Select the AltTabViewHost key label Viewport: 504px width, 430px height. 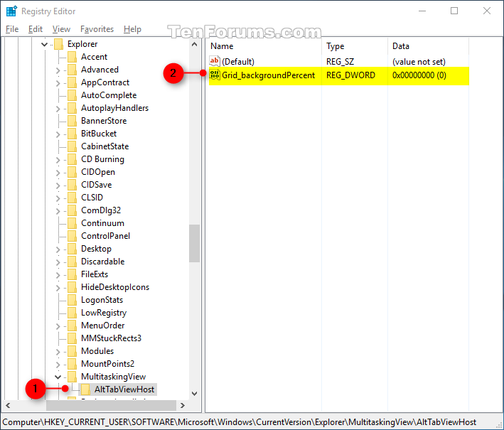coord(124,389)
